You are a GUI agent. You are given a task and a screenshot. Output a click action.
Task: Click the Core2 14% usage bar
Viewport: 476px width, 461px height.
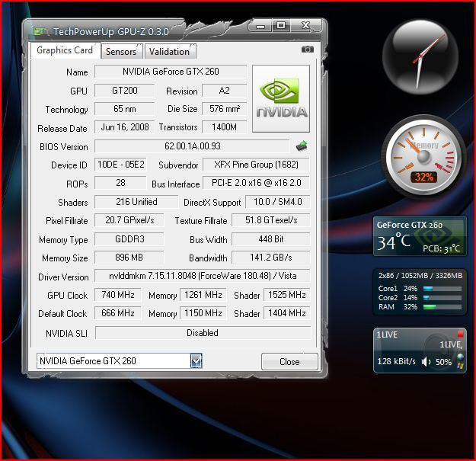(442, 298)
